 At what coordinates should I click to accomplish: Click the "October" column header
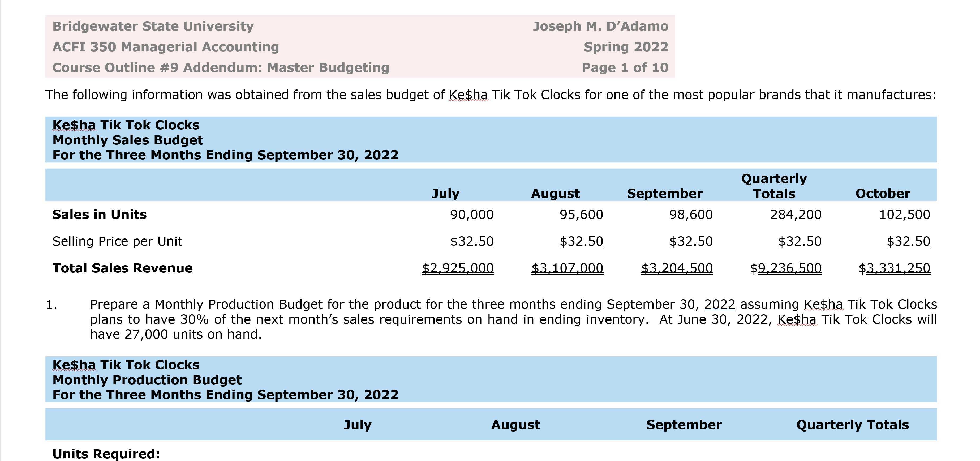coord(883,194)
